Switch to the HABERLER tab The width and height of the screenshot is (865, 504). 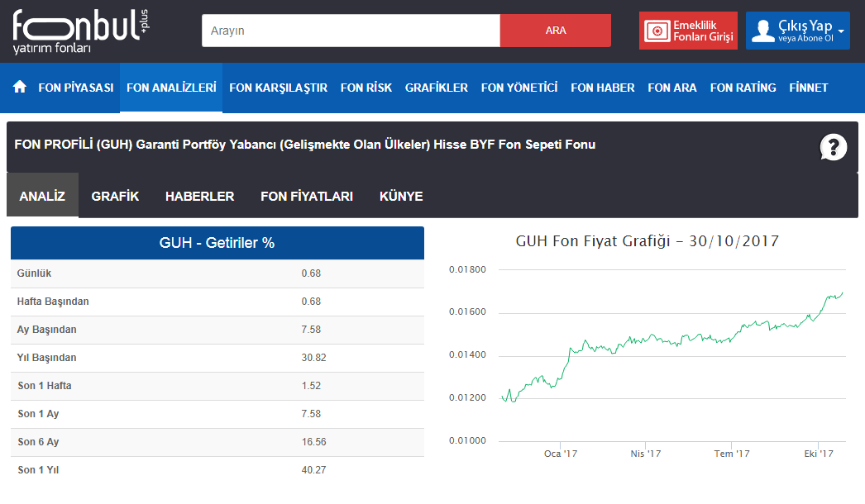[x=199, y=197]
